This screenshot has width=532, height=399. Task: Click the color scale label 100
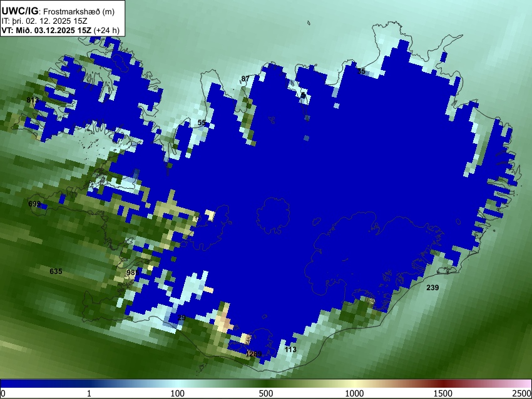[178, 393]
